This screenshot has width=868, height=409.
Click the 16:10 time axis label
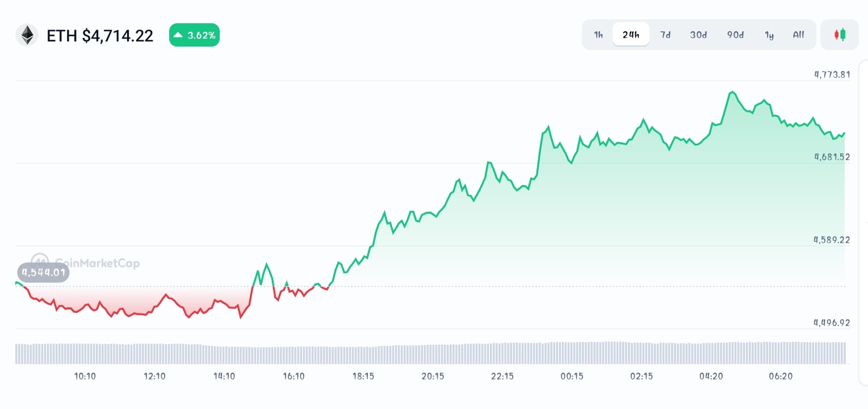(x=293, y=376)
